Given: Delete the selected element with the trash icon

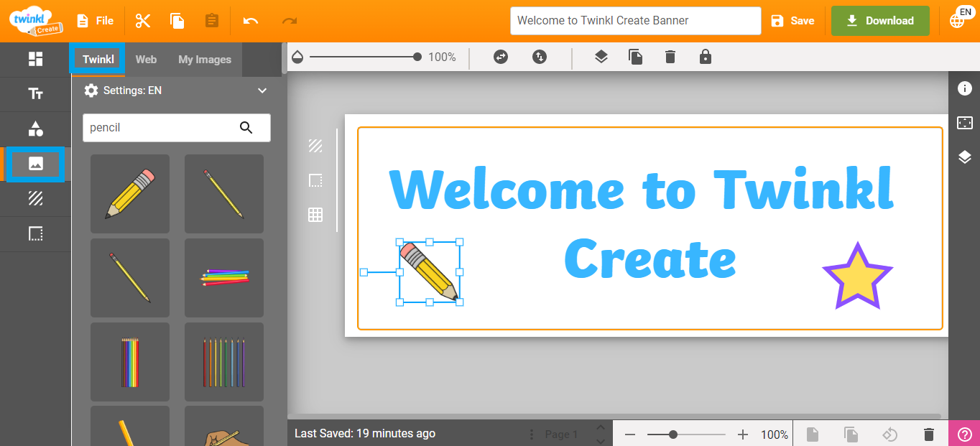Looking at the screenshot, I should pyautogui.click(x=670, y=57).
